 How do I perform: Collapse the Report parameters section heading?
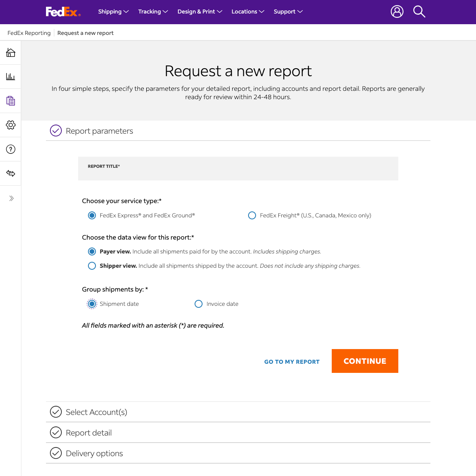tap(238, 131)
